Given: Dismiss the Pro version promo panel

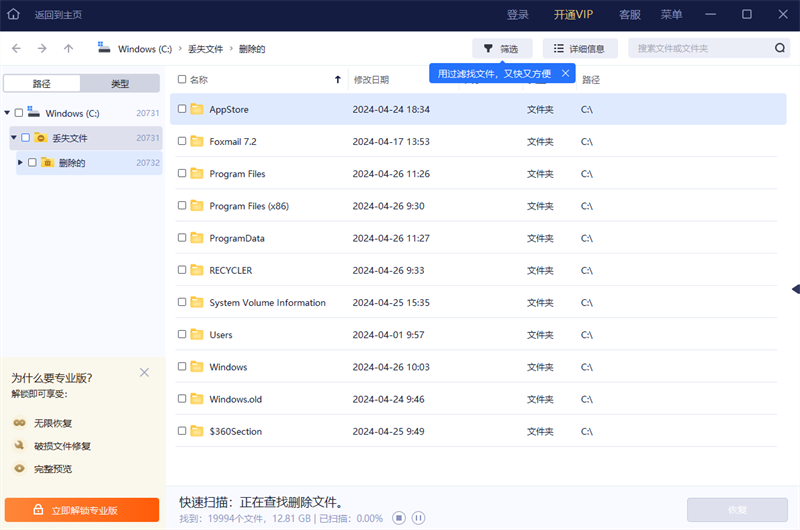Looking at the screenshot, I should [x=144, y=373].
